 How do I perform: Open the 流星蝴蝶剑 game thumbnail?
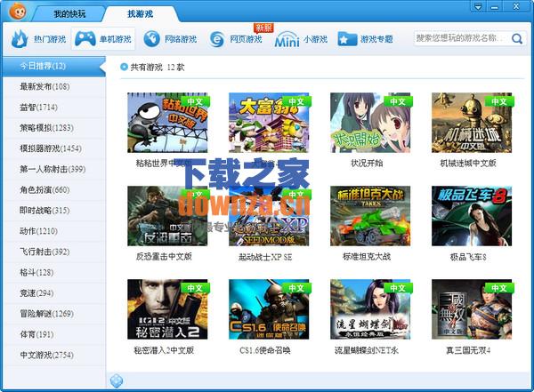pos(370,309)
